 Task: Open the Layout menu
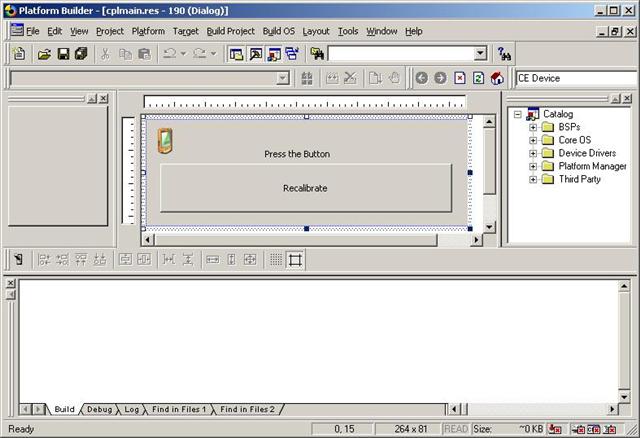tap(316, 31)
